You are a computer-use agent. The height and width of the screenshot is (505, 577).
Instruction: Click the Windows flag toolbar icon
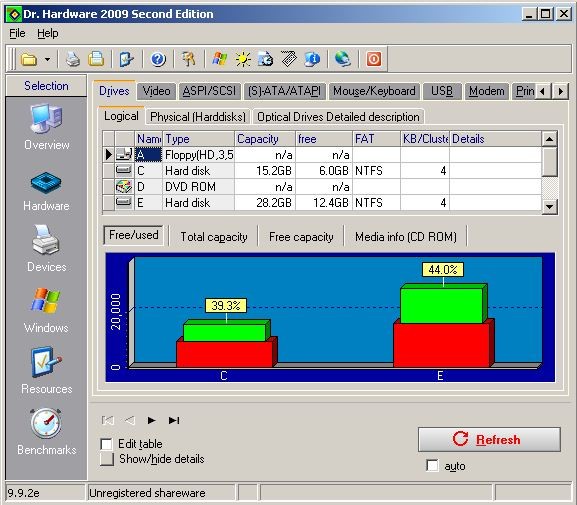(220, 59)
